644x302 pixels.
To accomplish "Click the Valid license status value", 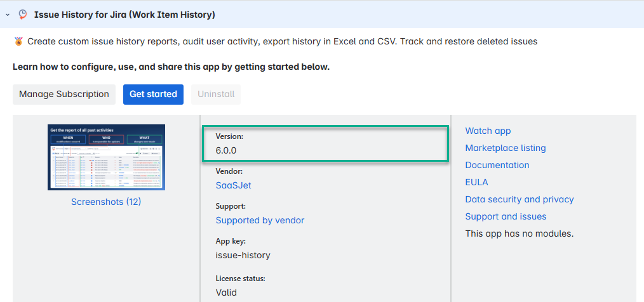I will click(x=226, y=292).
